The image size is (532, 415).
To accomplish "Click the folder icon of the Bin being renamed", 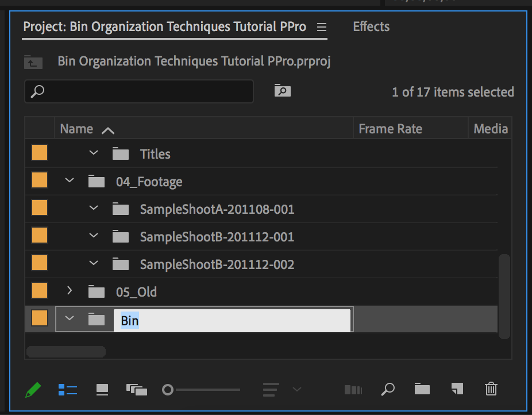I will coord(97,319).
